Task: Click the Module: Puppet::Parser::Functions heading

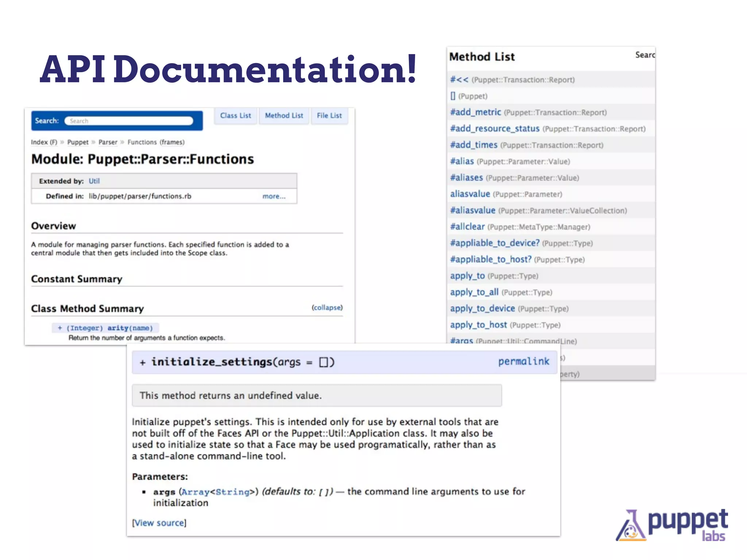Action: (142, 159)
